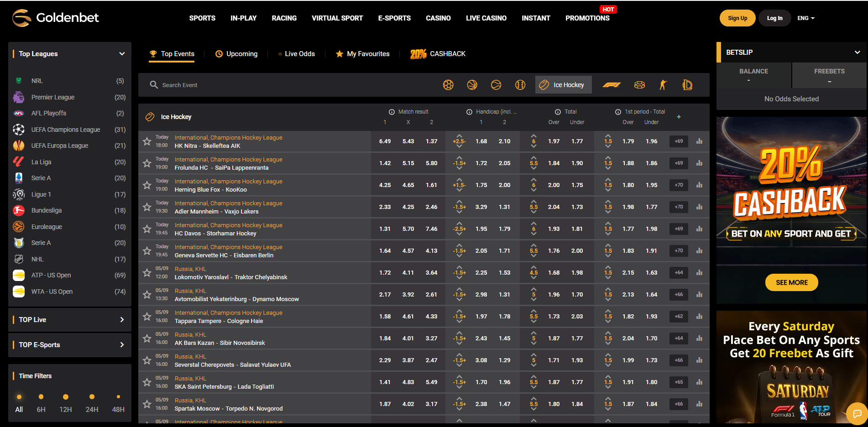Image resolution: width=868 pixels, height=427 pixels.
Task: Select the Formula 1 sport icon
Action: [612, 85]
